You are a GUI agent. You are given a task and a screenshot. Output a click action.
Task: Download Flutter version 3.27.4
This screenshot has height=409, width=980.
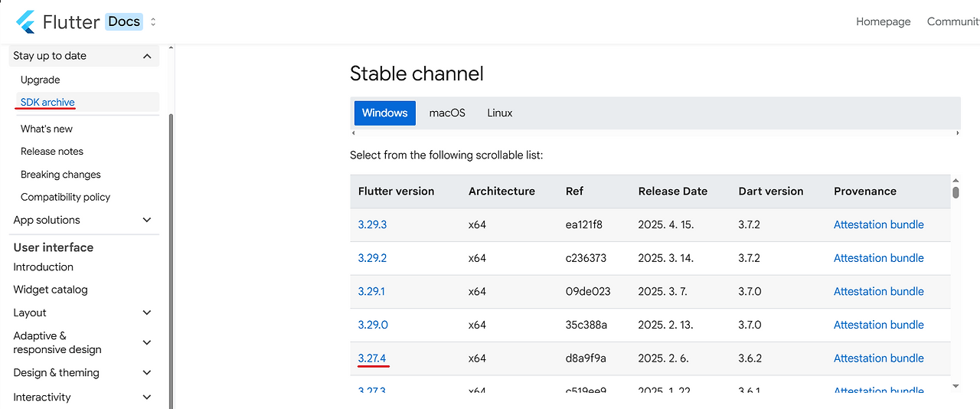click(x=372, y=358)
